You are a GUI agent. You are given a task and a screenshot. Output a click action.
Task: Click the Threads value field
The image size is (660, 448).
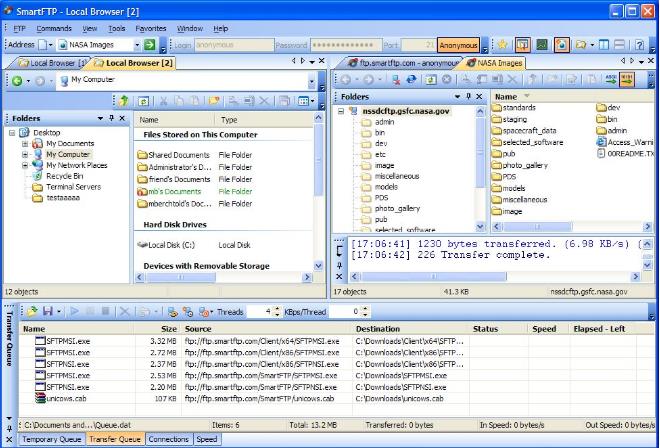(x=260, y=312)
